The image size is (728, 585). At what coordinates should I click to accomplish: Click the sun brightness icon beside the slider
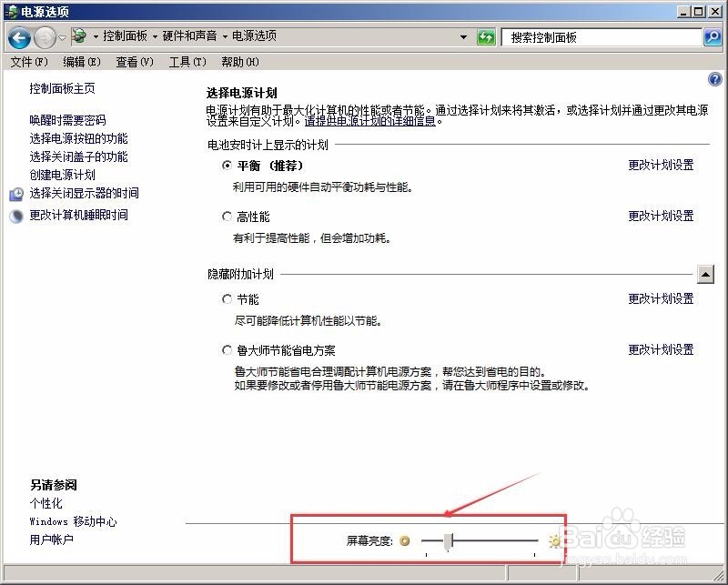(553, 540)
